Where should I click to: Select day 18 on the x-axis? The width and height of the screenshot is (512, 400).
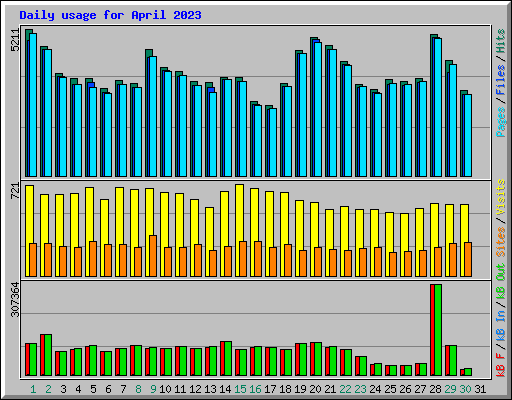pyautogui.click(x=285, y=389)
